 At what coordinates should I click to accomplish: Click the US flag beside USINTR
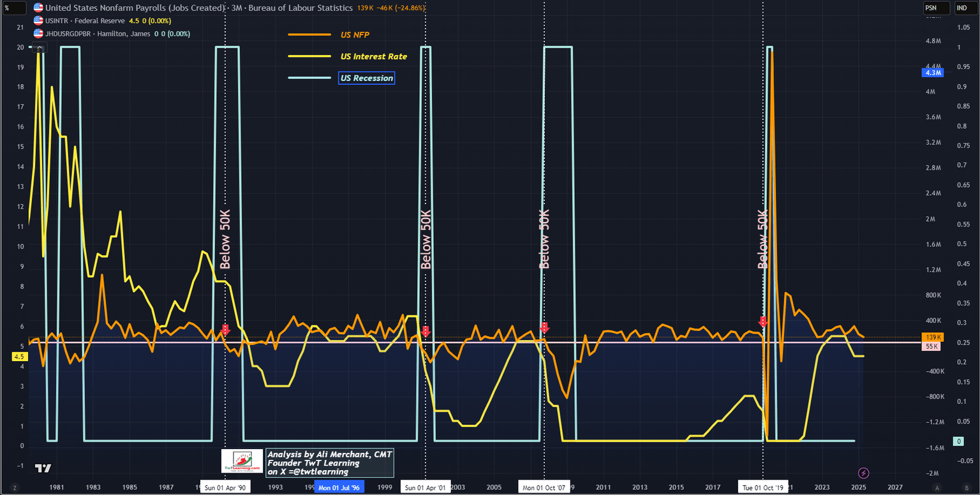pos(38,21)
